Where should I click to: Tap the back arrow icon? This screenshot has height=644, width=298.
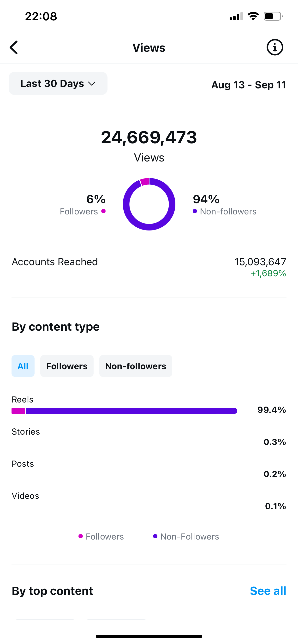pos(14,47)
